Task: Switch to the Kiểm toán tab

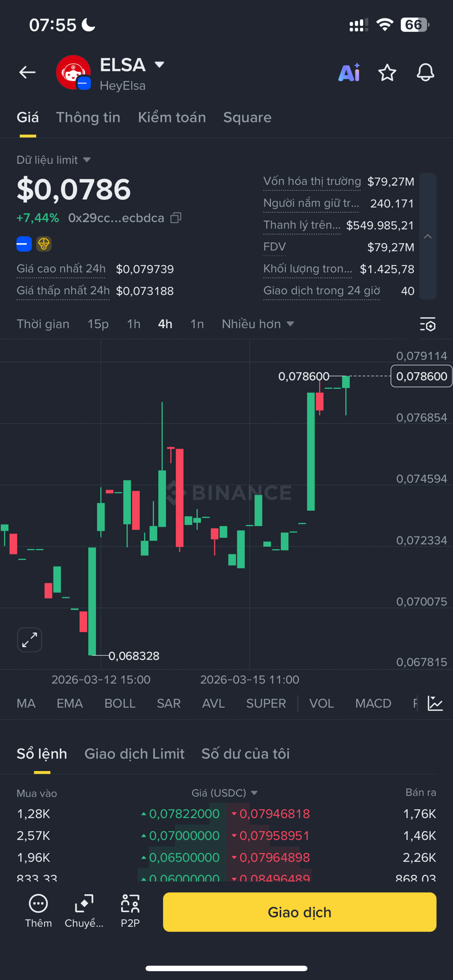Action: pyautogui.click(x=172, y=118)
